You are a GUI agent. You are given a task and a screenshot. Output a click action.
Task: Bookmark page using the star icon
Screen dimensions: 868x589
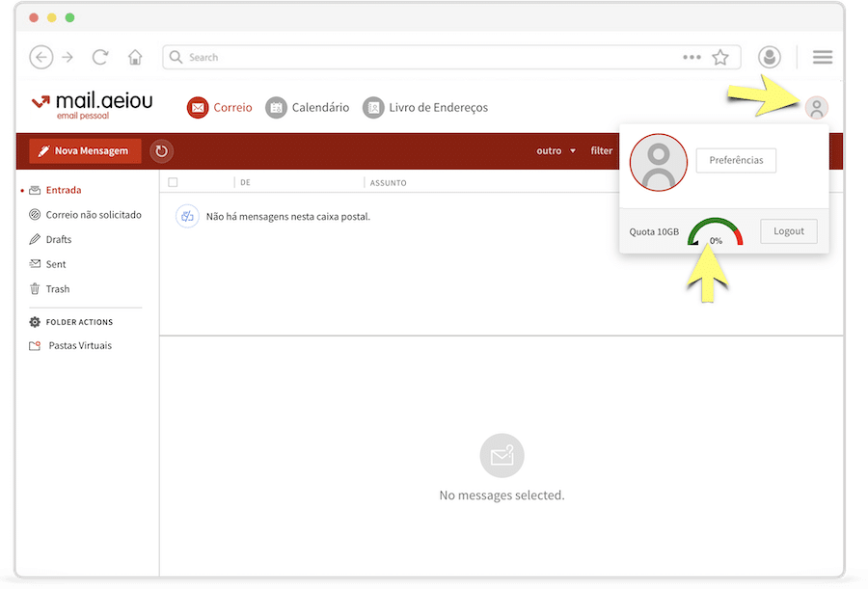(x=719, y=57)
